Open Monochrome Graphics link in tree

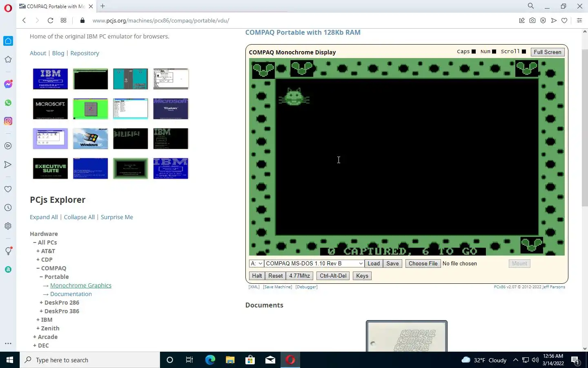[x=81, y=285]
